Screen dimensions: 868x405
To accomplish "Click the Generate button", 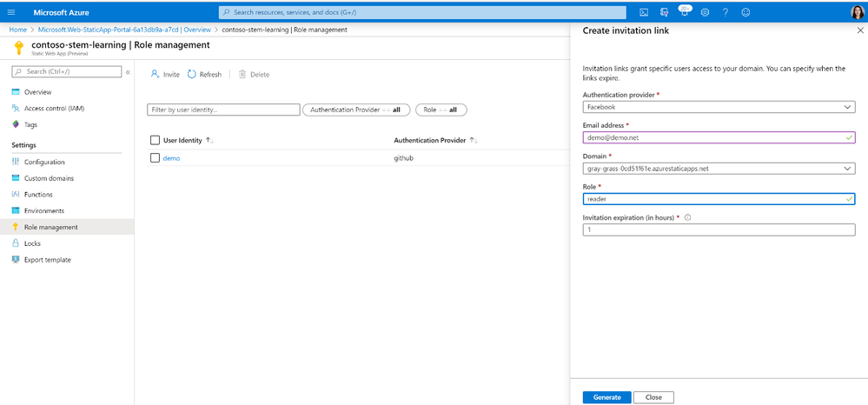I will (x=606, y=397).
